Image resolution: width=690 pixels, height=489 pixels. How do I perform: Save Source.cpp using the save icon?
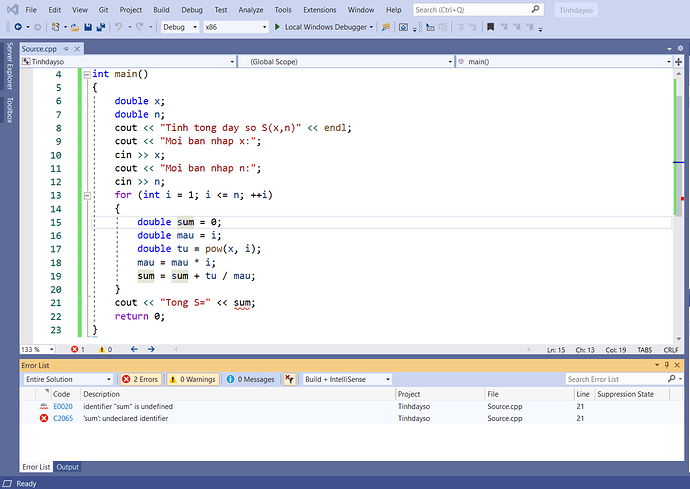88,27
